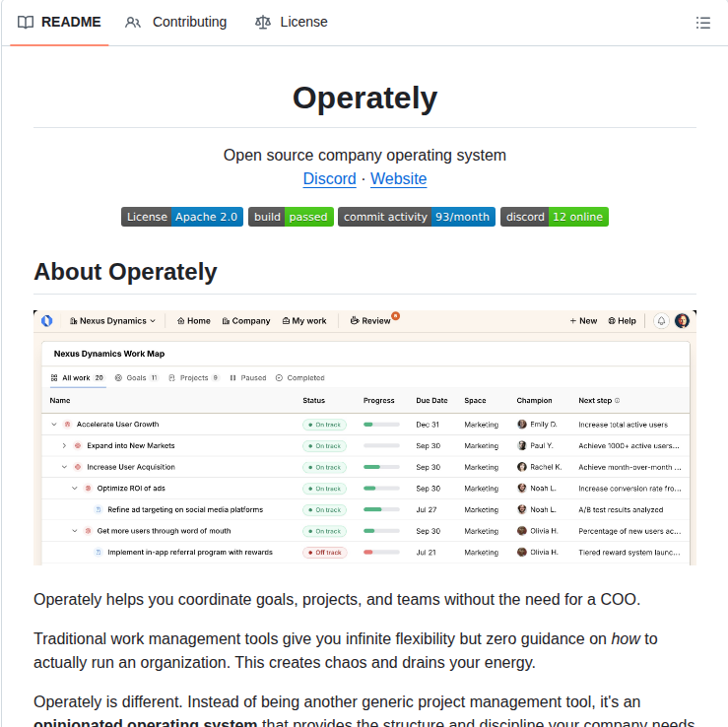Click the Operately logo icon in screenshot
This screenshot has width=728, height=727.
pyautogui.click(x=46, y=320)
